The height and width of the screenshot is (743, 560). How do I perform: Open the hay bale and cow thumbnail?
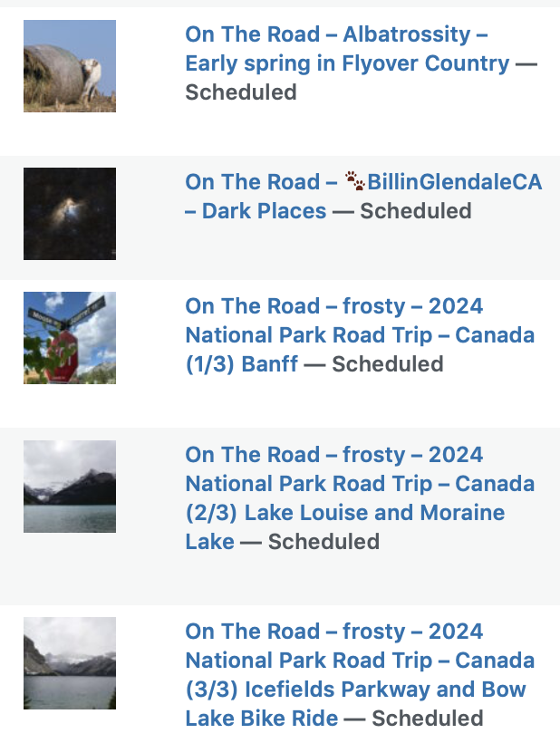click(x=70, y=66)
